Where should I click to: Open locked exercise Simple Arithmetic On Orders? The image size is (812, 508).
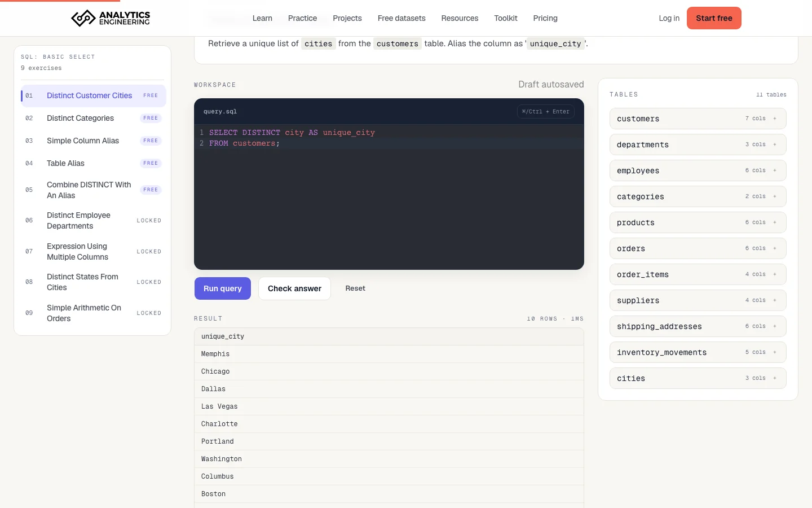tap(94, 313)
